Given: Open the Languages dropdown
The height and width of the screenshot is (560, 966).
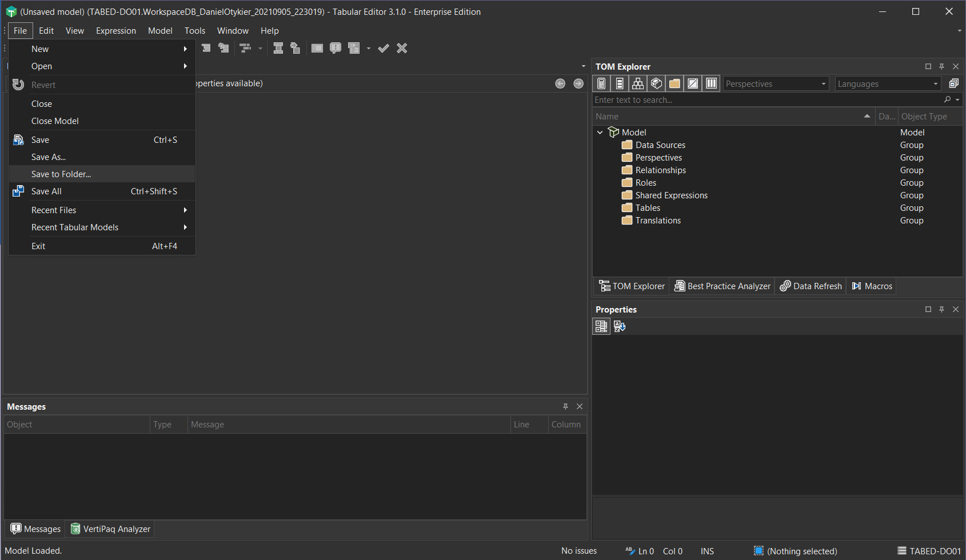Looking at the screenshot, I should (888, 84).
